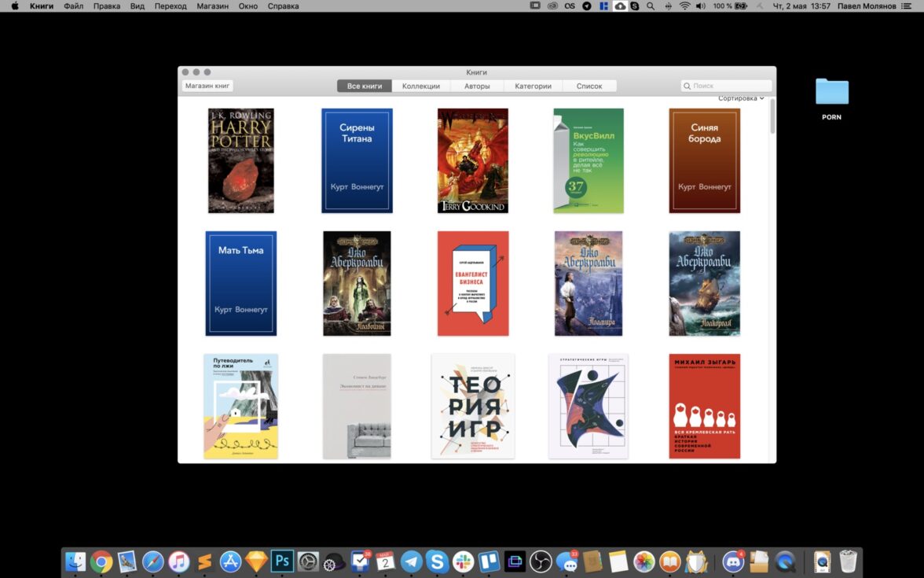Screen dimensions: 924x578
Task: Select the Список view tab
Action: coord(589,87)
